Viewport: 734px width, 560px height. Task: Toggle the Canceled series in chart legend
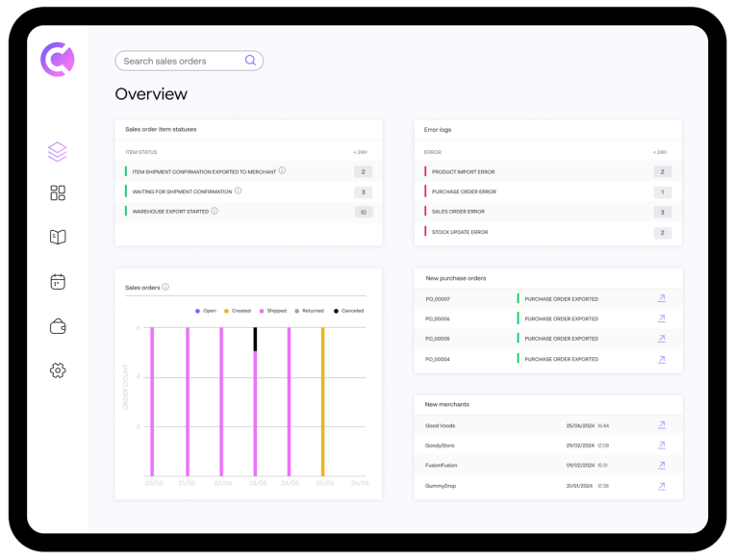click(348, 311)
